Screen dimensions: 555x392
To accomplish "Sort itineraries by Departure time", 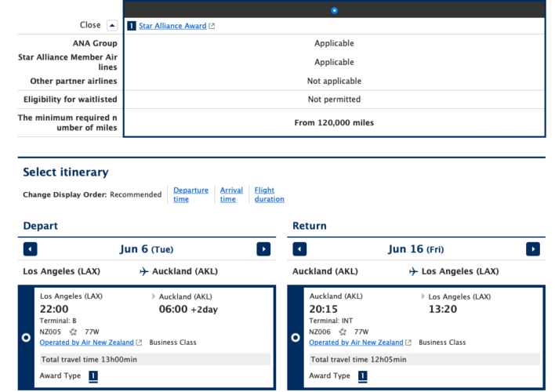I will (190, 194).
